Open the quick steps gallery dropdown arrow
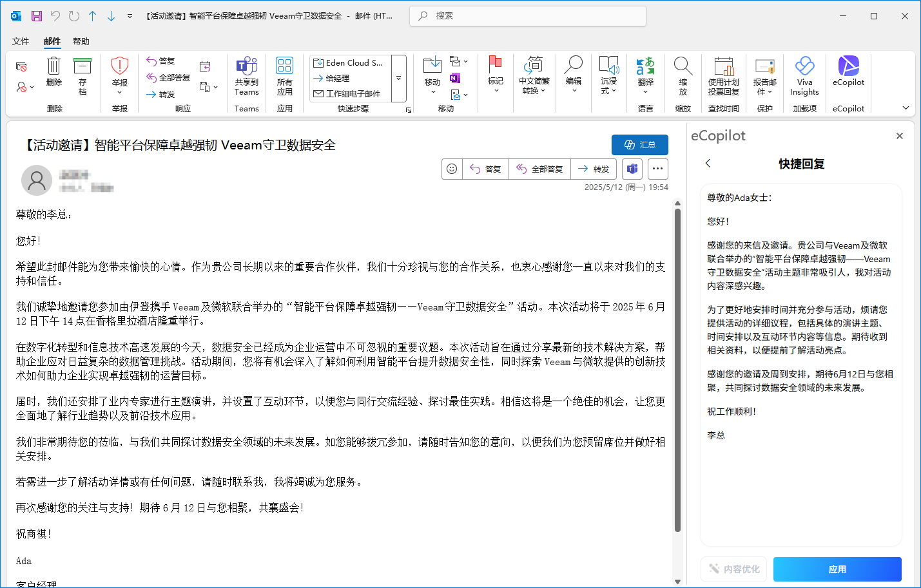Screen dimensions: 921x588 click(x=398, y=79)
